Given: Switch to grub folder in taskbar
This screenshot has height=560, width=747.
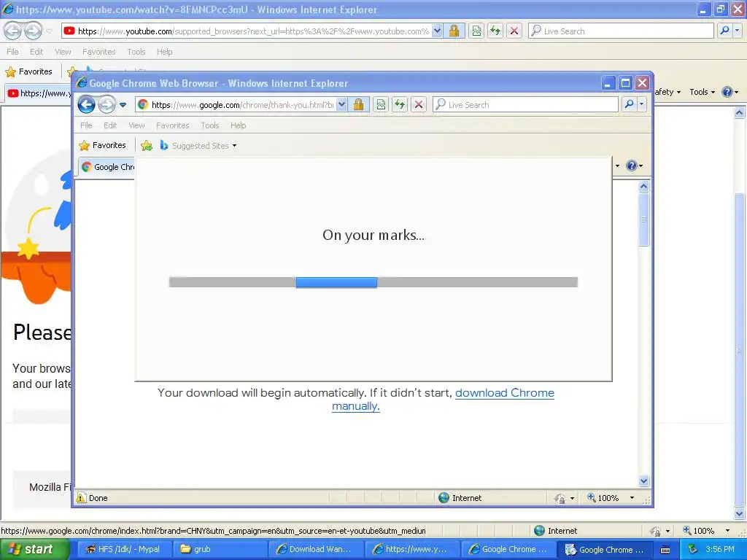Looking at the screenshot, I should 220,549.
